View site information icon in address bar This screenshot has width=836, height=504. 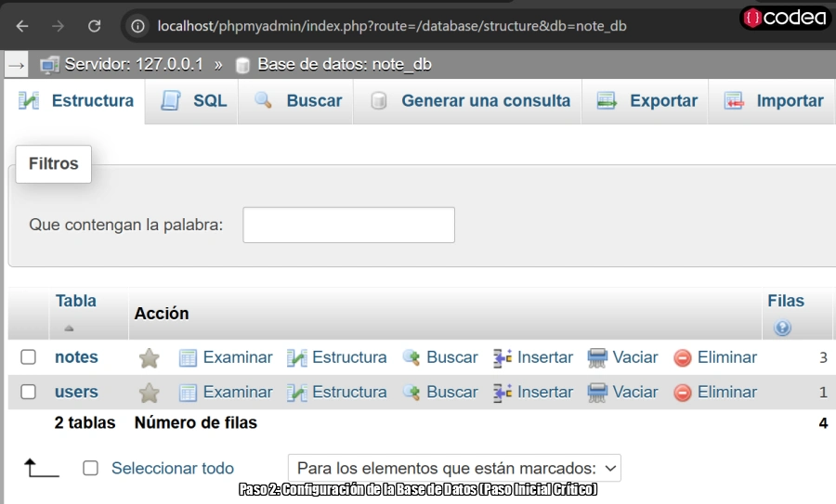(x=137, y=26)
